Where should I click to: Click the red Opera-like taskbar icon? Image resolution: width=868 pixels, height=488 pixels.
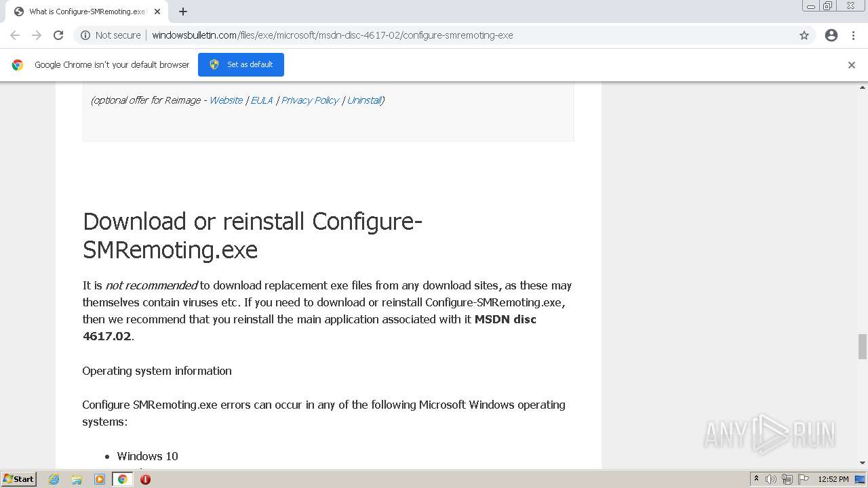click(x=145, y=479)
